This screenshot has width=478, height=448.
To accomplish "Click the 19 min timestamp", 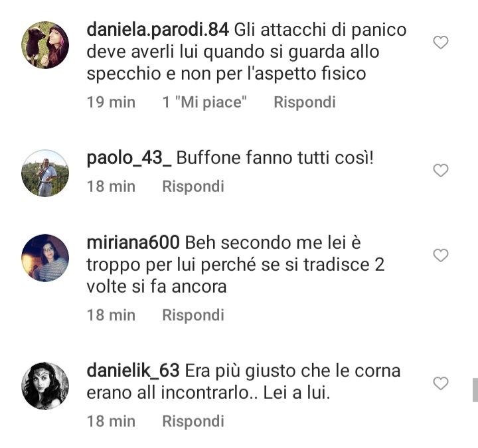I will pyautogui.click(x=111, y=102).
